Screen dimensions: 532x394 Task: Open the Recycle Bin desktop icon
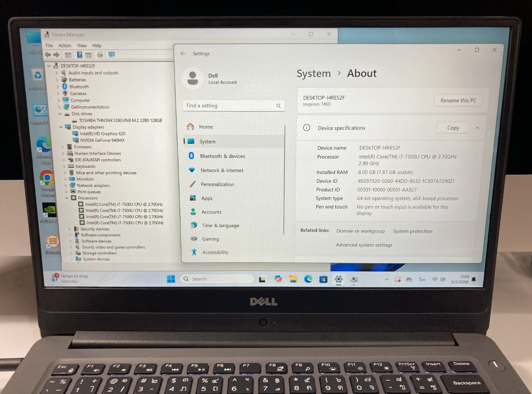point(37,79)
